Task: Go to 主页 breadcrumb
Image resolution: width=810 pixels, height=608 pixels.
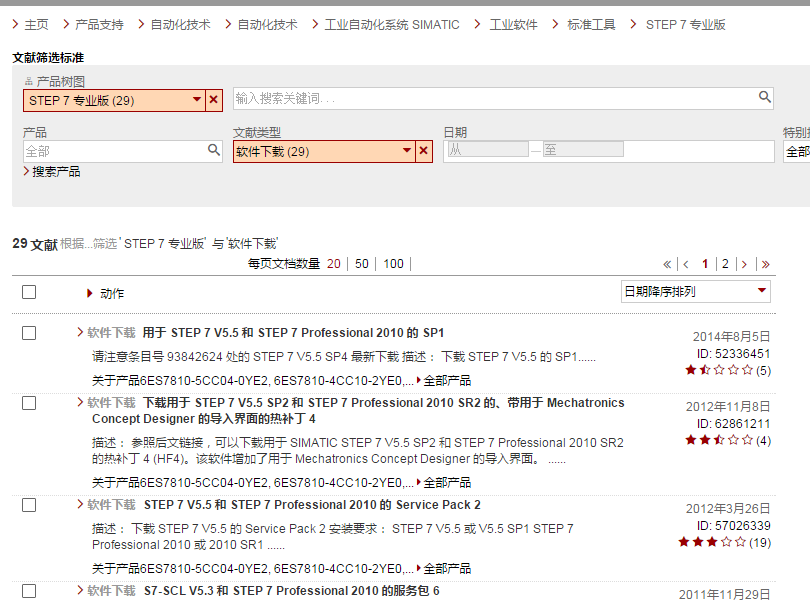Action: (36, 24)
